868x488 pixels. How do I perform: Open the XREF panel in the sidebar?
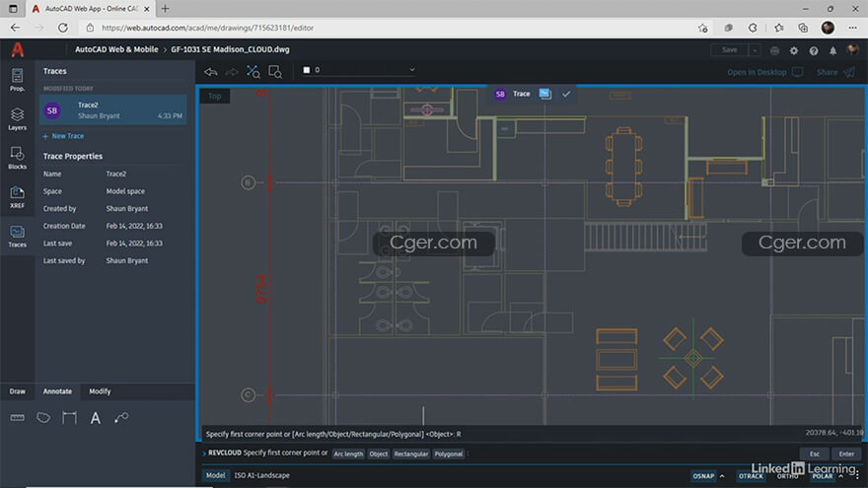point(17,197)
